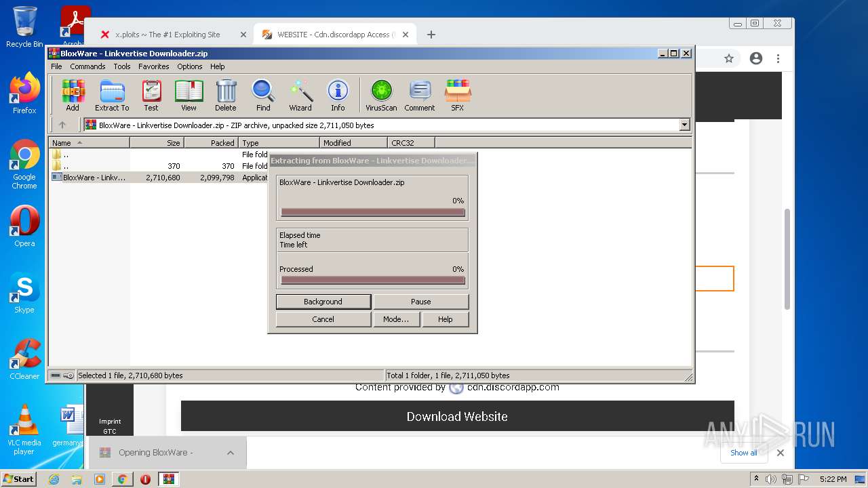Click the Background button in extraction dialog
Viewport: 868px width, 488px height.
[x=323, y=302]
